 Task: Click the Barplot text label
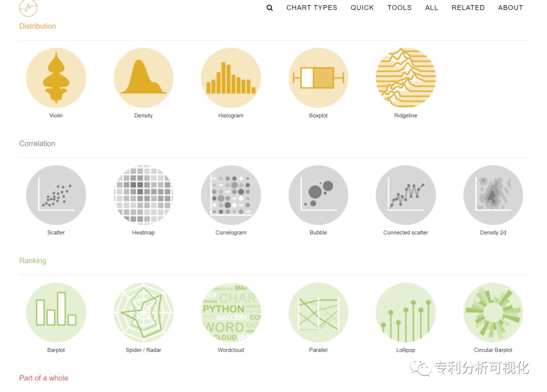tap(56, 350)
